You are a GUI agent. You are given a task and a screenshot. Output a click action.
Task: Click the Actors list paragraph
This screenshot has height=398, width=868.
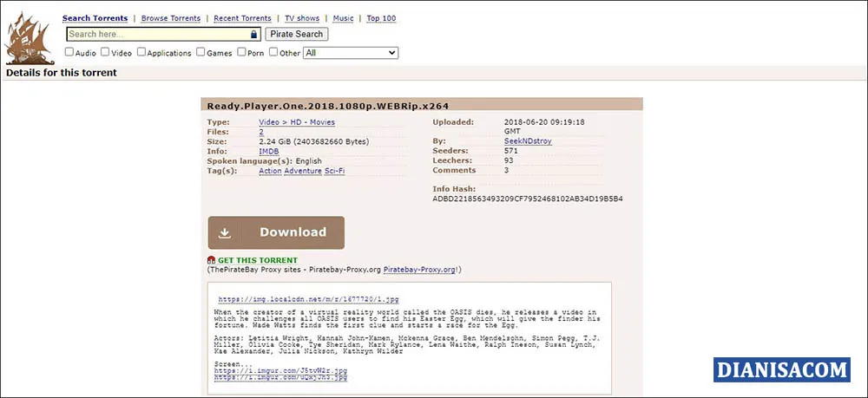[x=407, y=344]
